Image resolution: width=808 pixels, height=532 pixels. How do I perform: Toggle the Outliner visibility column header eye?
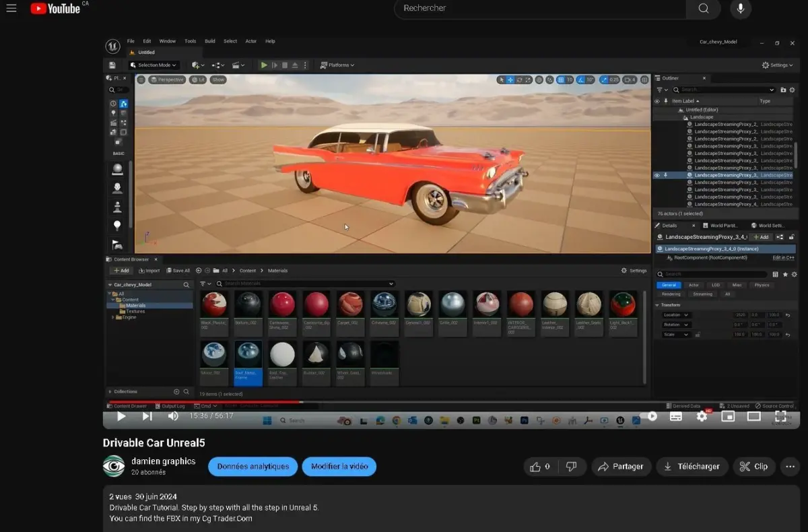point(657,101)
